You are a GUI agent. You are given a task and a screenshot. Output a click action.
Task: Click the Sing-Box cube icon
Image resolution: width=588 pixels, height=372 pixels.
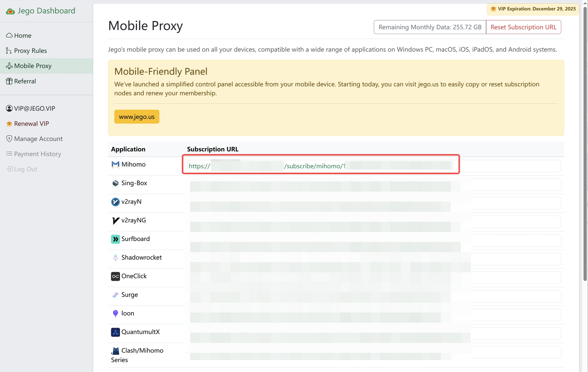pyautogui.click(x=115, y=183)
